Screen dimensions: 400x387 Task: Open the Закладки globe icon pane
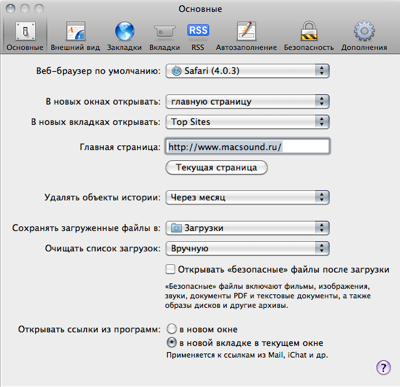click(x=124, y=36)
